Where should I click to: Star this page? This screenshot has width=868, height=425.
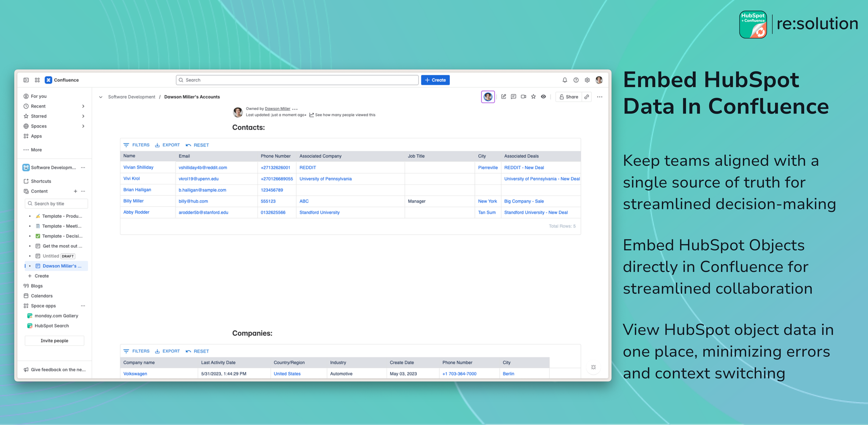click(x=533, y=97)
